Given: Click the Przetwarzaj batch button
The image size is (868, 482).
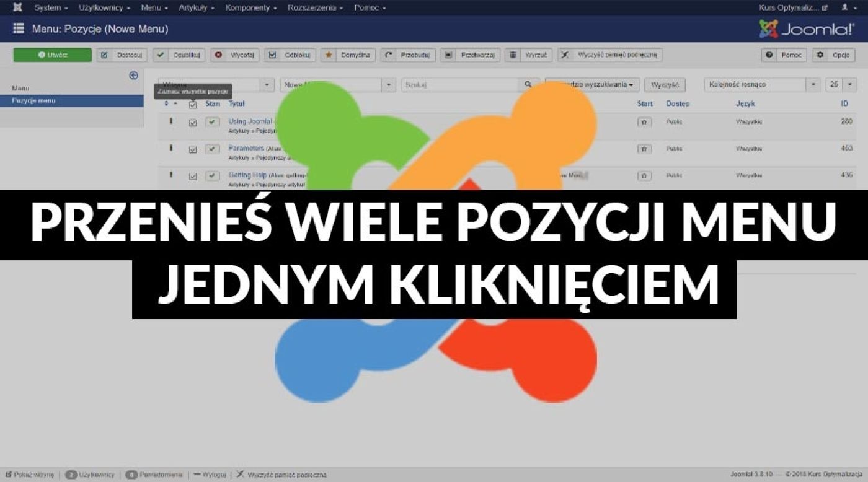Looking at the screenshot, I should (x=470, y=55).
